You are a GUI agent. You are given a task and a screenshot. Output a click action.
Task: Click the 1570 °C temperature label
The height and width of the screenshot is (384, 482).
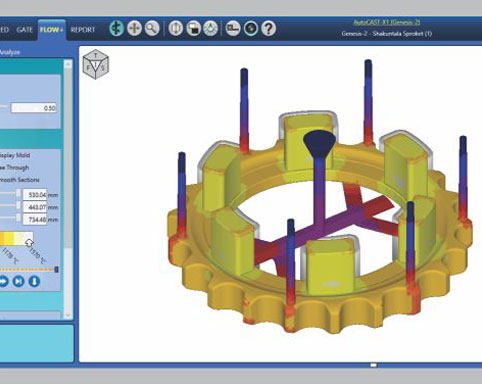click(x=37, y=255)
